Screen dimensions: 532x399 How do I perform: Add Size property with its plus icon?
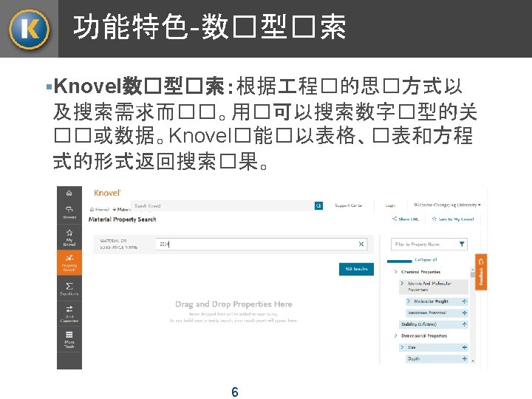coord(465,347)
